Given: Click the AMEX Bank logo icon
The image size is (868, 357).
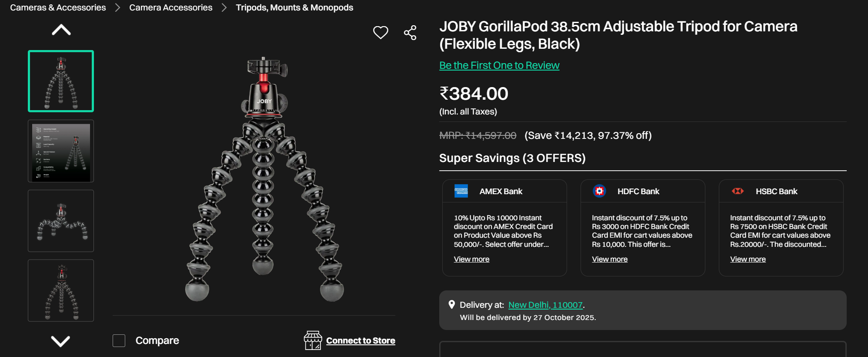Looking at the screenshot, I should [x=461, y=191].
